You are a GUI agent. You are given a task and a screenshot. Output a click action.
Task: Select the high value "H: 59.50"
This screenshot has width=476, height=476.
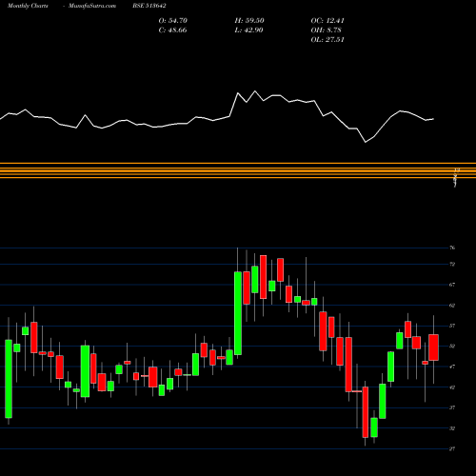249,21
